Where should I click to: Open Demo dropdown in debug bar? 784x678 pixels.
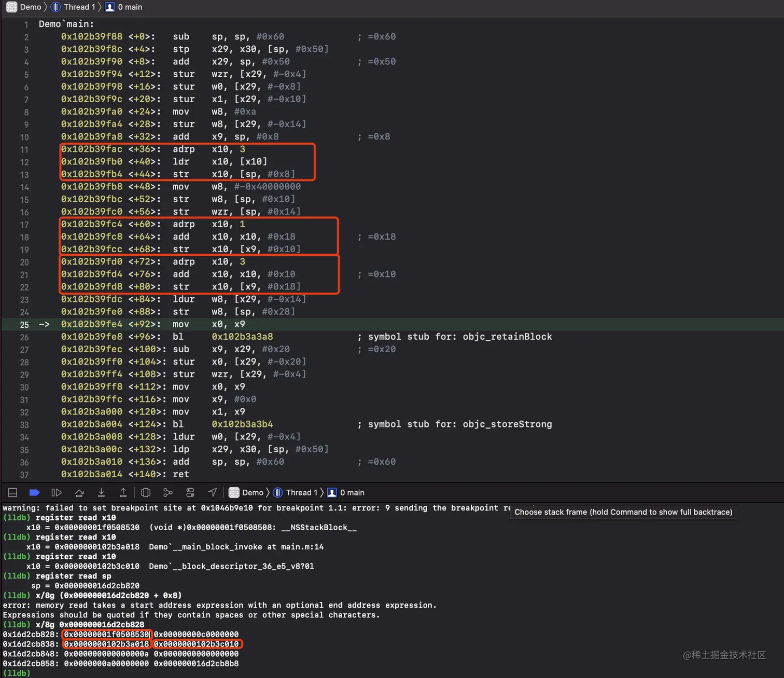253,492
